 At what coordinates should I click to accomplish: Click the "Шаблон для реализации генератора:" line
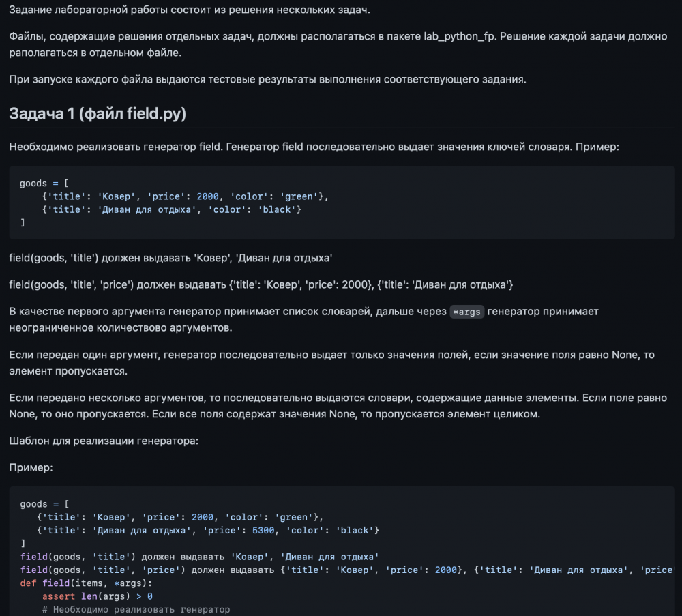pyautogui.click(x=104, y=441)
